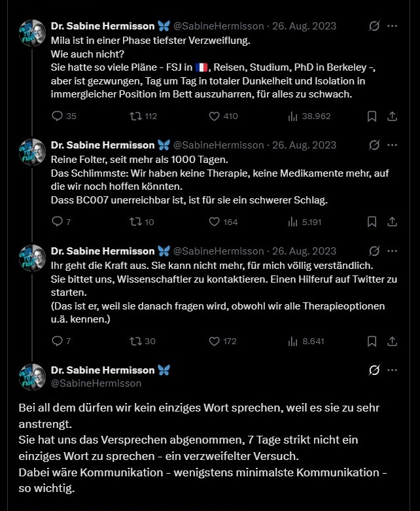The height and width of the screenshot is (511, 420).
Task: Open more options on the bottom main tweet
Action: click(x=393, y=370)
